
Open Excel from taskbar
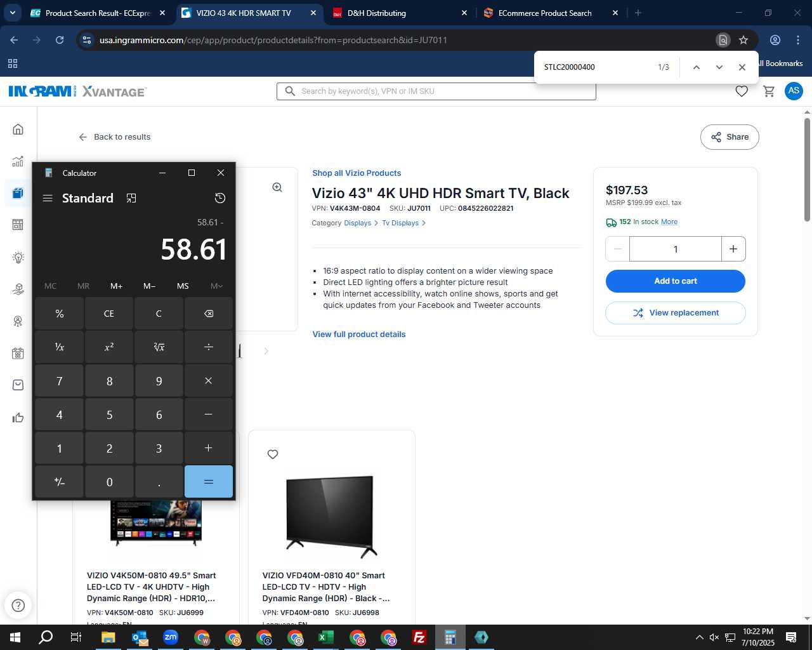326,637
